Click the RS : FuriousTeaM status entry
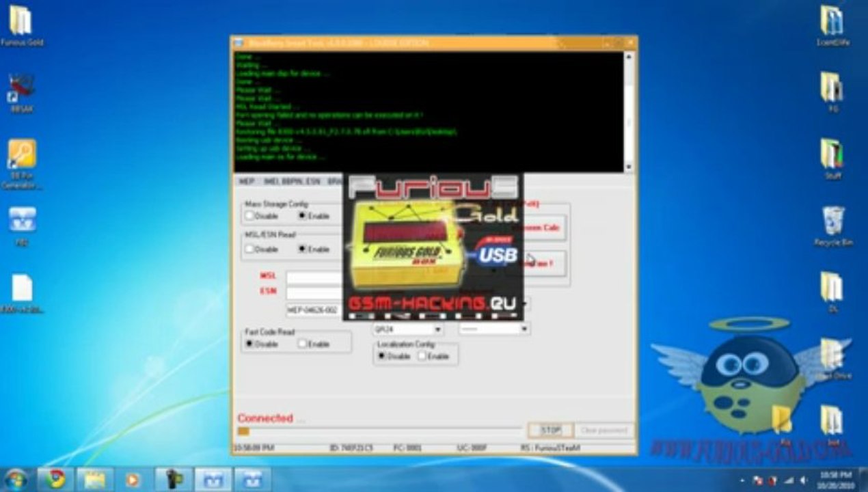 (x=550, y=448)
